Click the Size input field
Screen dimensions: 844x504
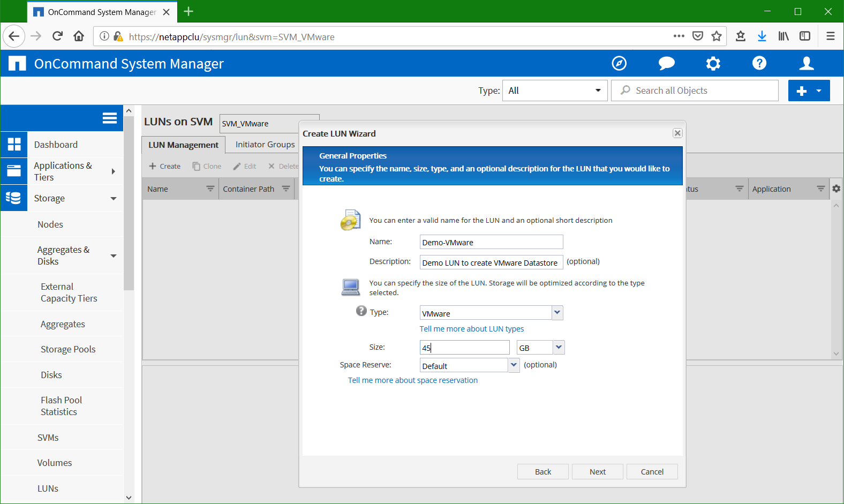(x=464, y=348)
